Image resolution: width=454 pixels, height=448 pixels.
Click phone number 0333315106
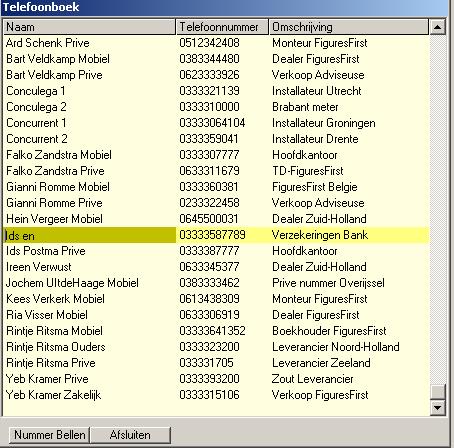coord(209,395)
